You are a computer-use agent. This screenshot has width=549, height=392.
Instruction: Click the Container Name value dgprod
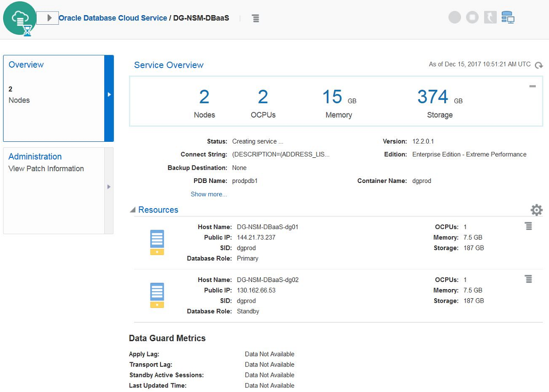click(421, 181)
